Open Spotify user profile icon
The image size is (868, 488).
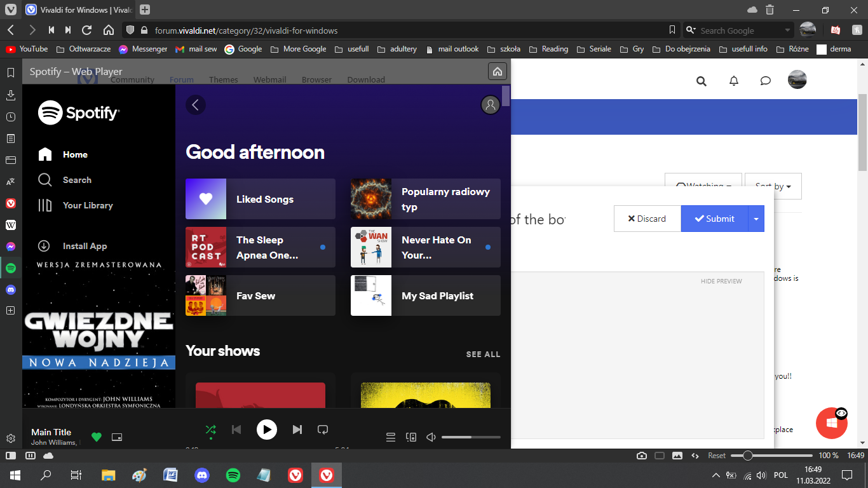491,105
